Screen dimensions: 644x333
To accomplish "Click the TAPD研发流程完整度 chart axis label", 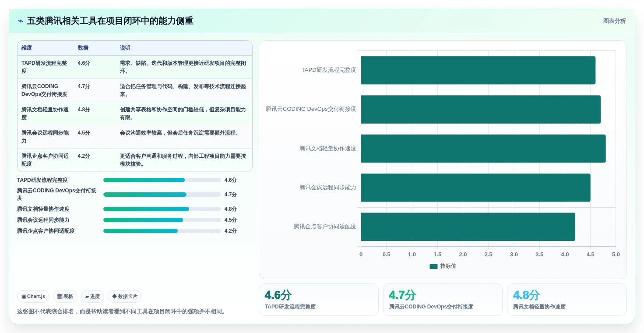I will pyautogui.click(x=329, y=70).
